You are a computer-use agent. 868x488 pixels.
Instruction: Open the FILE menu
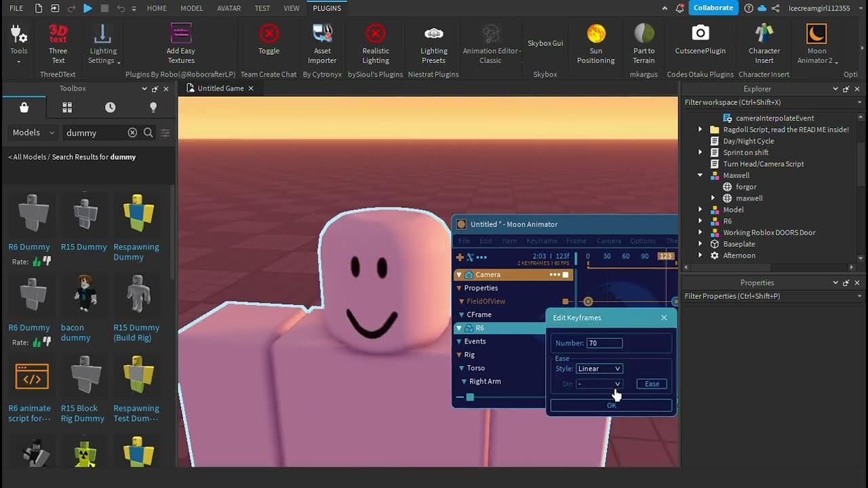16,8
